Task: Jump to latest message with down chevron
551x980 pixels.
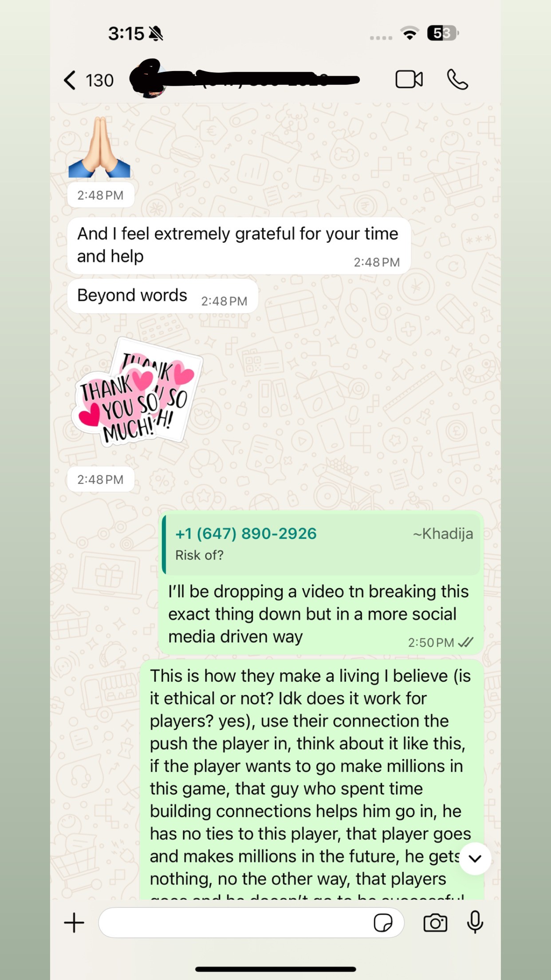Action: click(x=475, y=858)
